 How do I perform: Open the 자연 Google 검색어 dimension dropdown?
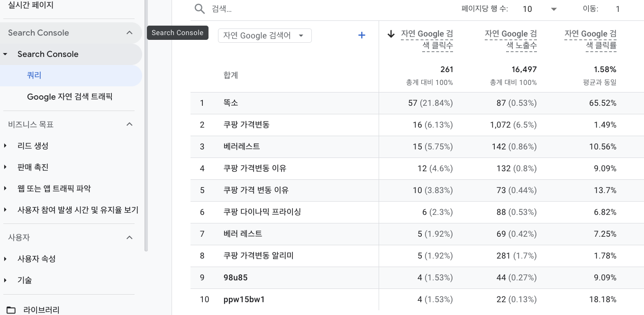click(x=265, y=36)
